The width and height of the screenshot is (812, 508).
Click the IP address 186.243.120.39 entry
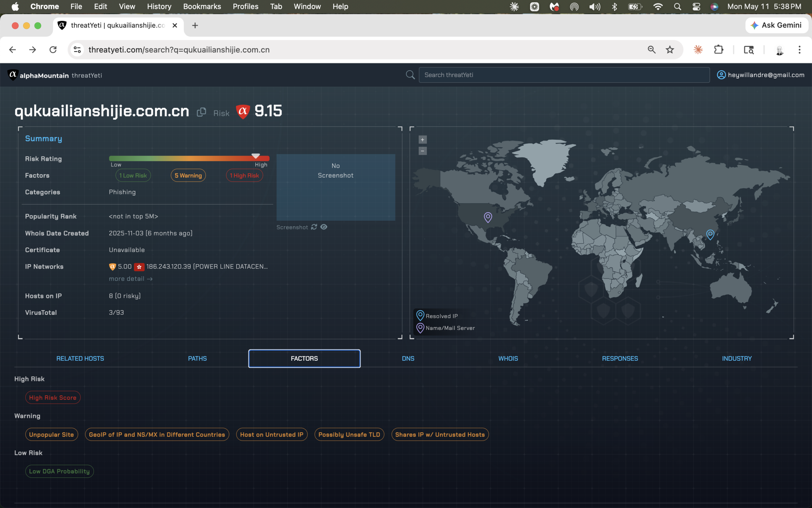(207, 267)
